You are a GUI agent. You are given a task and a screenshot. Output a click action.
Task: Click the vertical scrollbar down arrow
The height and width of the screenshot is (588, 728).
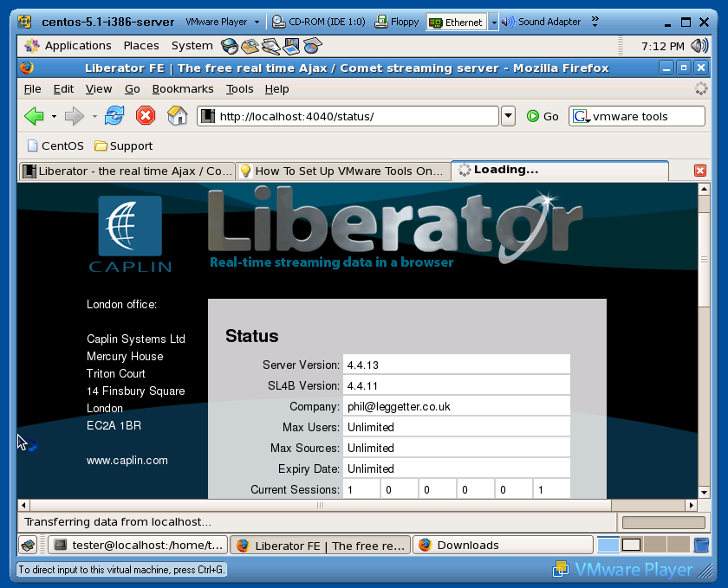[704, 493]
